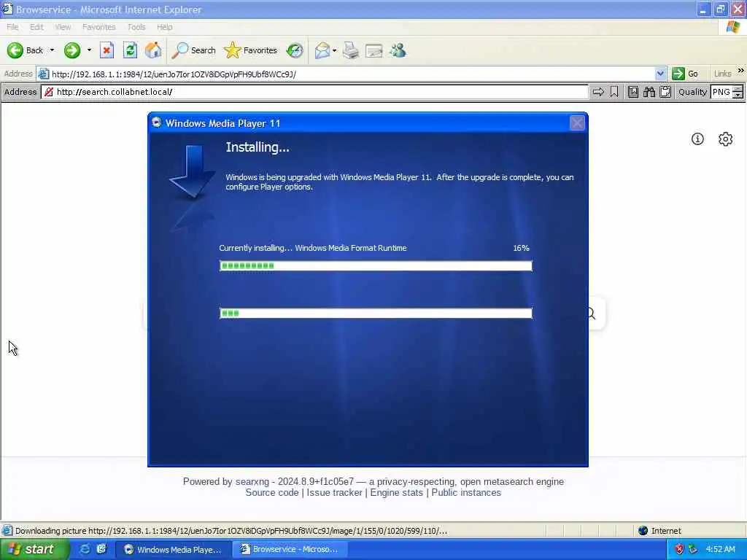Open the Help menu
Screen dimensions: 747x560
click(164, 27)
